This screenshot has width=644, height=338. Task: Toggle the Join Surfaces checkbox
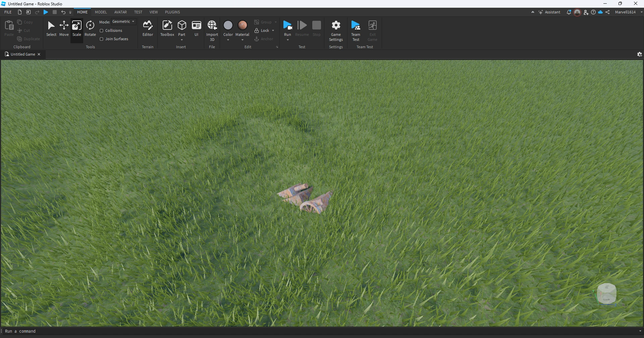click(x=102, y=39)
